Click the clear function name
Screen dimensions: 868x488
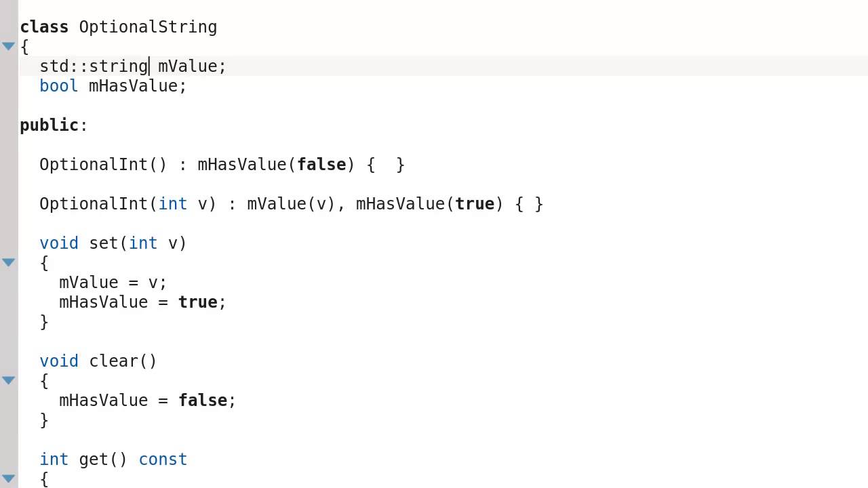coord(113,361)
